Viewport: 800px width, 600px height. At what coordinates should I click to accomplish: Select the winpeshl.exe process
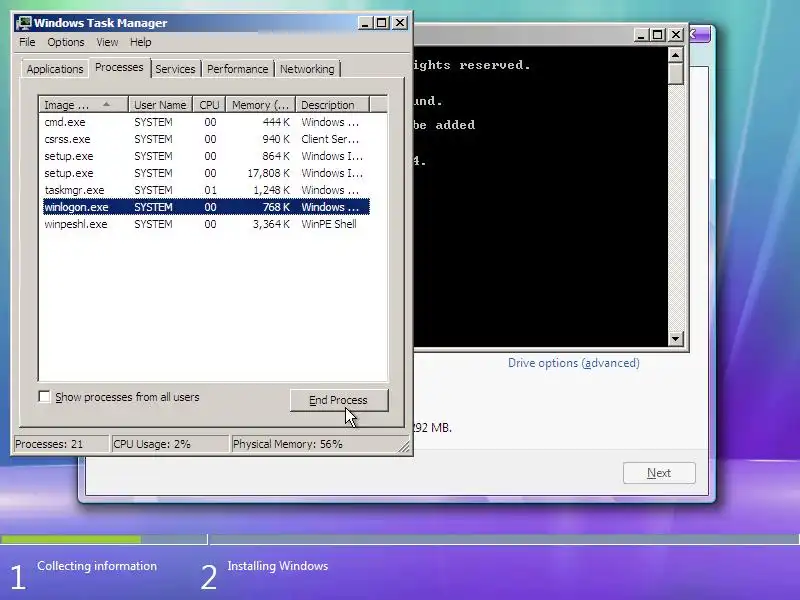[x=206, y=224]
